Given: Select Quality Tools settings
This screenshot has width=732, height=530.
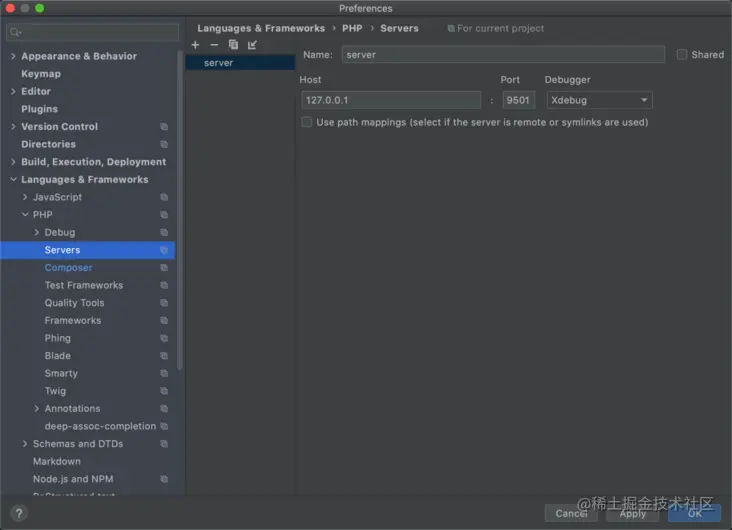Looking at the screenshot, I should click(75, 303).
